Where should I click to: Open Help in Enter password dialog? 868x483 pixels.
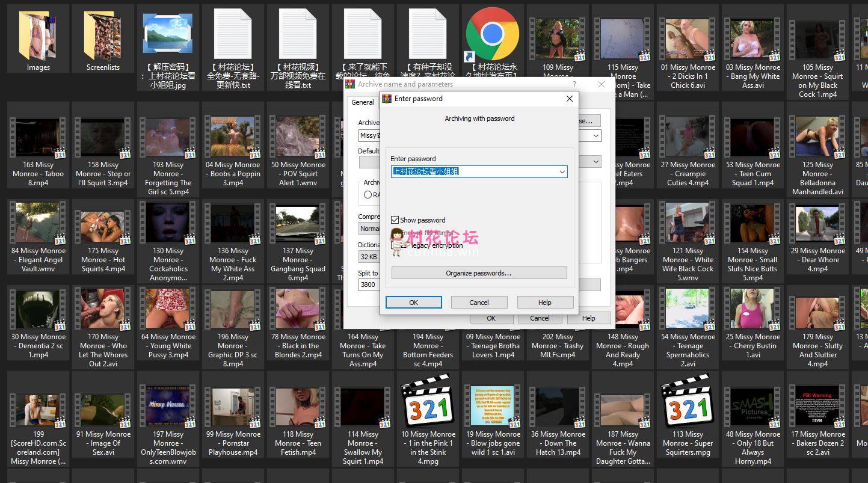click(x=545, y=303)
